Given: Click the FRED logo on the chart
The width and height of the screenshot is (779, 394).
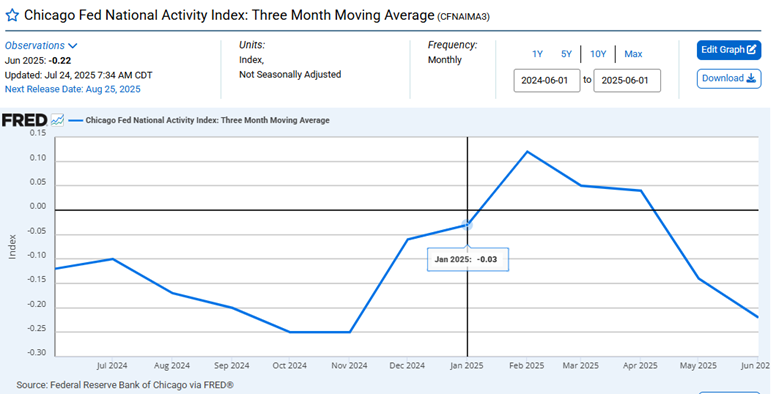Looking at the screenshot, I should (x=24, y=120).
